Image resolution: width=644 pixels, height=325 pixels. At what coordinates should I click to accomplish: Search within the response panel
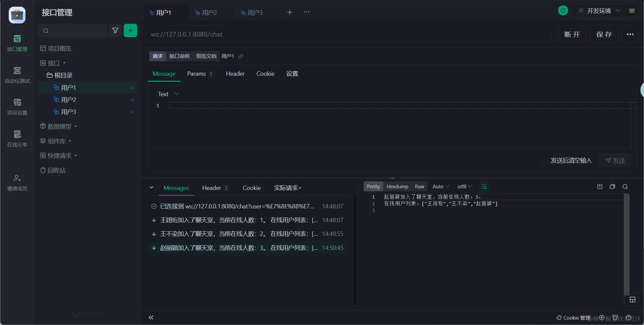tap(625, 187)
